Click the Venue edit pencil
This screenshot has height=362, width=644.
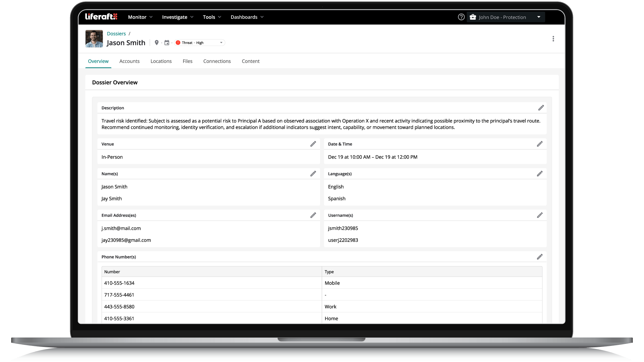[313, 144]
